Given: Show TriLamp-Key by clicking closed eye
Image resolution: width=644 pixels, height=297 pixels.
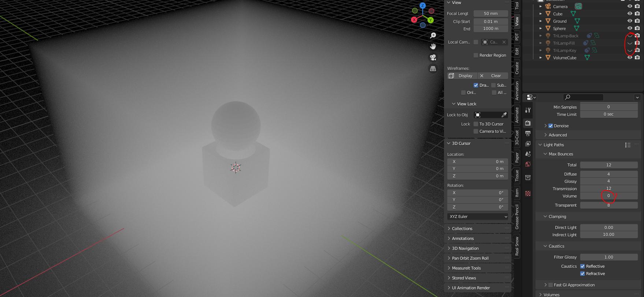Looking at the screenshot, I should coord(630,50).
